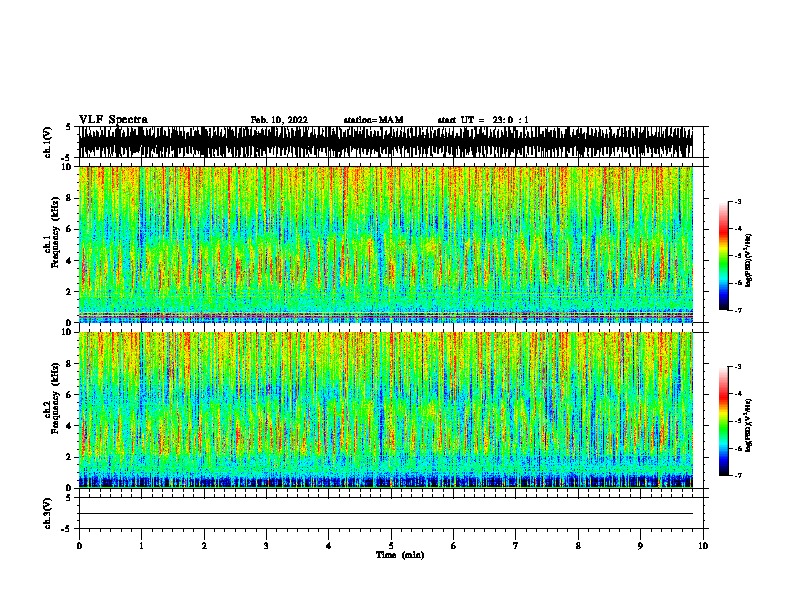This screenshot has width=792, height=612.
Task: Click the "3" tick on the time axis
Action: (x=266, y=546)
